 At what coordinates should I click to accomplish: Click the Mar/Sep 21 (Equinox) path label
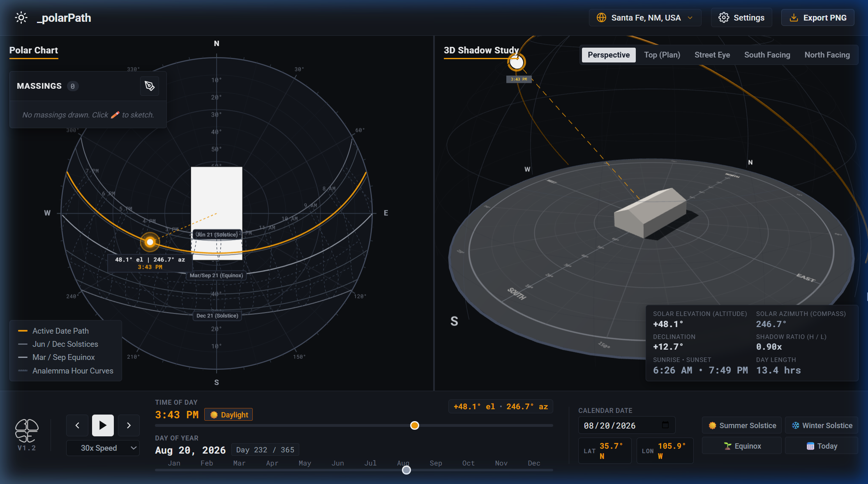coord(216,275)
